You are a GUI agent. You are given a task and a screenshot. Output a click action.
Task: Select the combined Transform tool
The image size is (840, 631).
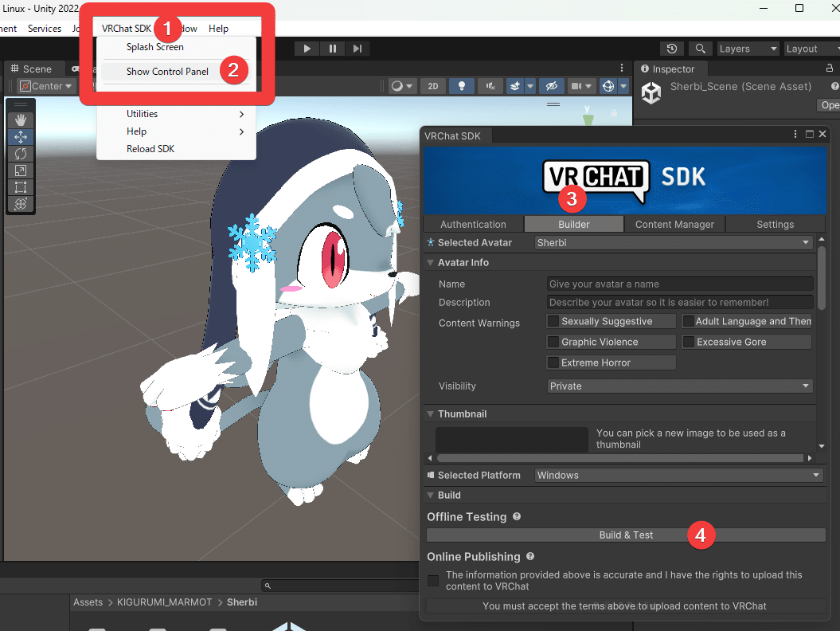click(x=21, y=204)
